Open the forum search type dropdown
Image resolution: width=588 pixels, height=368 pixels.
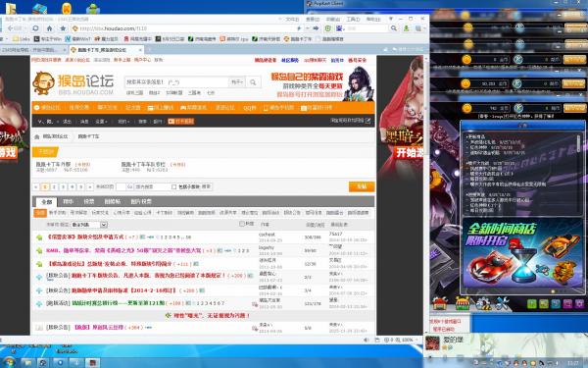coord(237,81)
